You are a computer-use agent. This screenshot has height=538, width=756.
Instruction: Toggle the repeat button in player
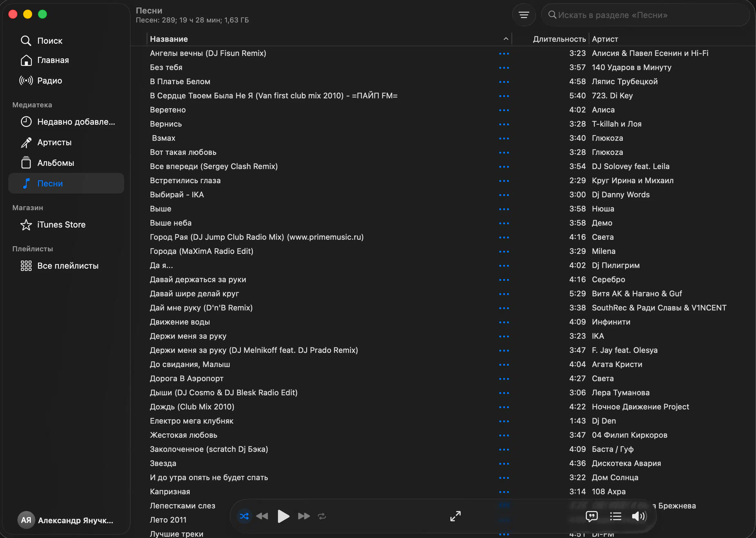[x=322, y=516]
